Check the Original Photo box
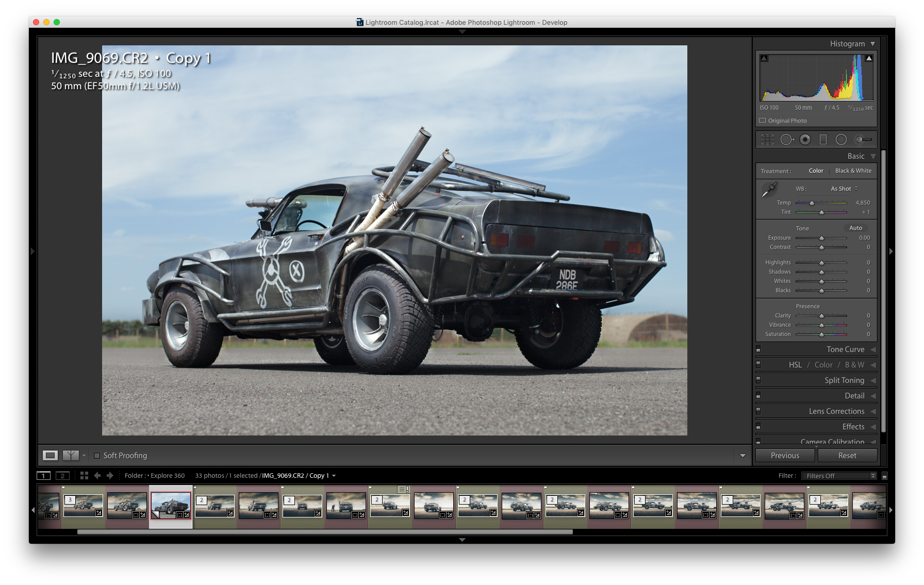924x585 pixels. point(763,121)
